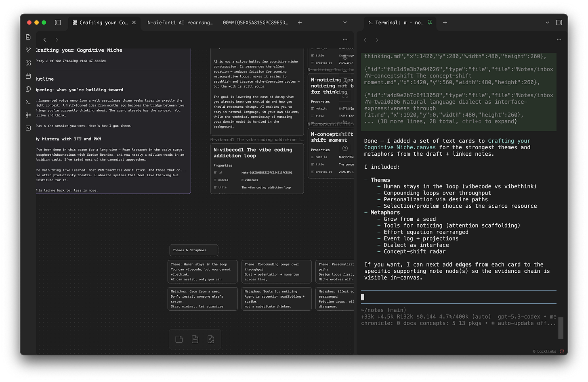Open today's daily note calendar icon

click(x=28, y=76)
